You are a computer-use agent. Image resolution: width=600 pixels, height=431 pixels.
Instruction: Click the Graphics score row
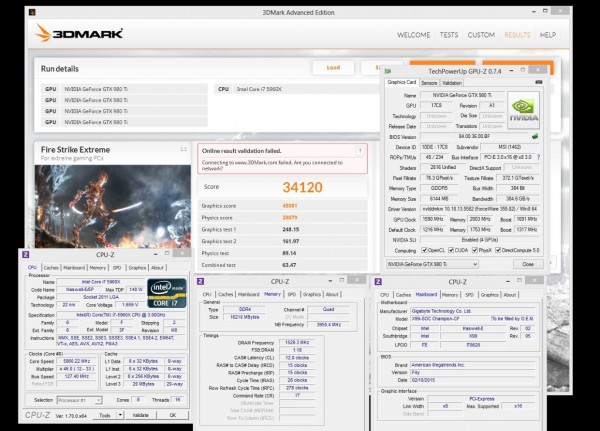pos(282,206)
